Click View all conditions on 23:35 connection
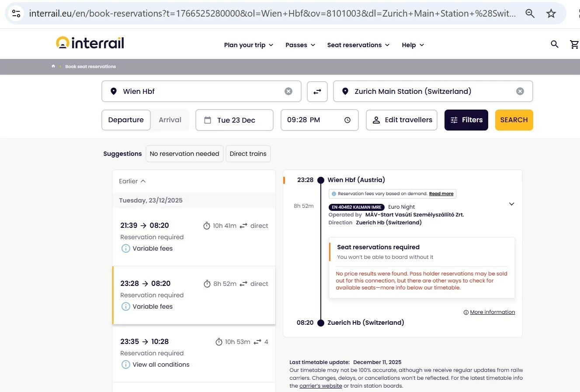The height and width of the screenshot is (392, 580). (x=161, y=364)
